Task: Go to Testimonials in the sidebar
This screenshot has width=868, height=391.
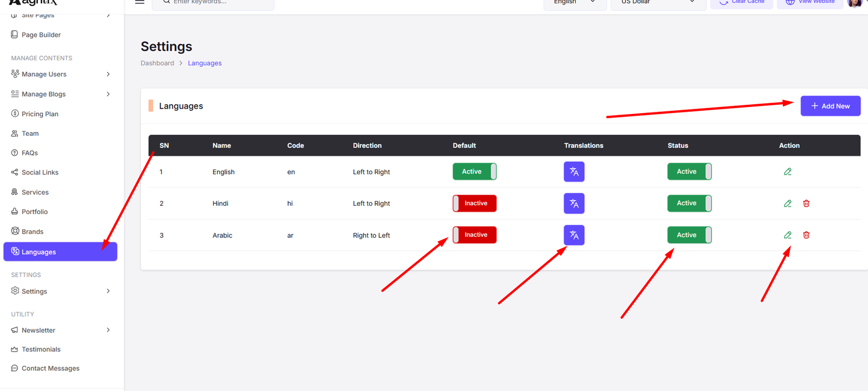Action: pyautogui.click(x=41, y=349)
